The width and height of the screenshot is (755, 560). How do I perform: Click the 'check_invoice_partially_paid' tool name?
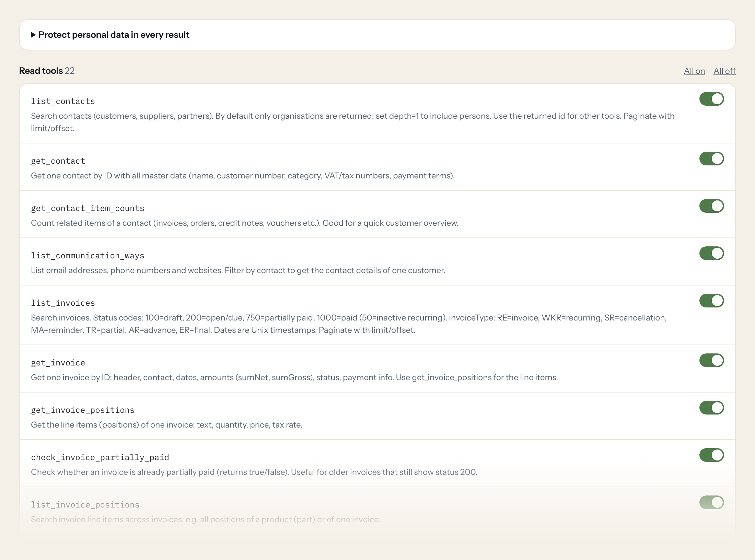coord(100,457)
